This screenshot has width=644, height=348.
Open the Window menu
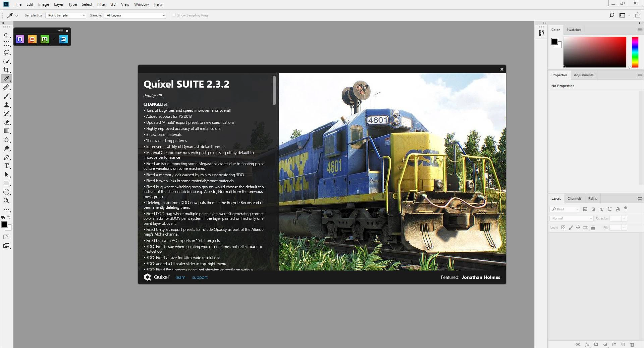(x=141, y=4)
